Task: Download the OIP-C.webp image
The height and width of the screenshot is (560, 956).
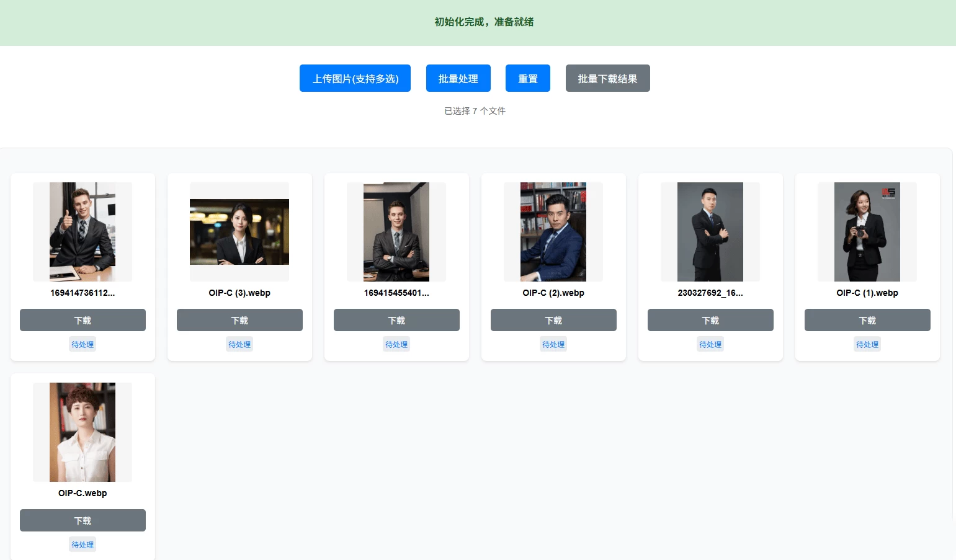Action: click(x=83, y=520)
